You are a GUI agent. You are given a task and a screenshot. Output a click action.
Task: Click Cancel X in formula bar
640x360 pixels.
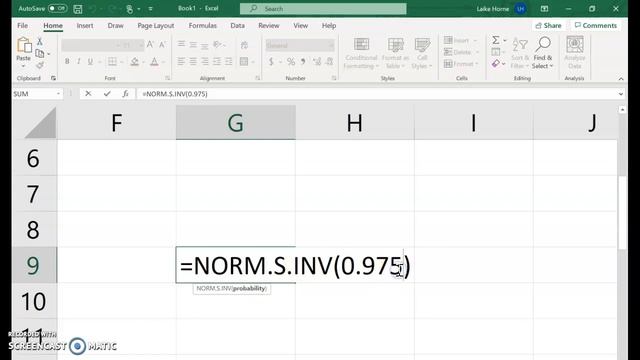[x=88, y=94]
